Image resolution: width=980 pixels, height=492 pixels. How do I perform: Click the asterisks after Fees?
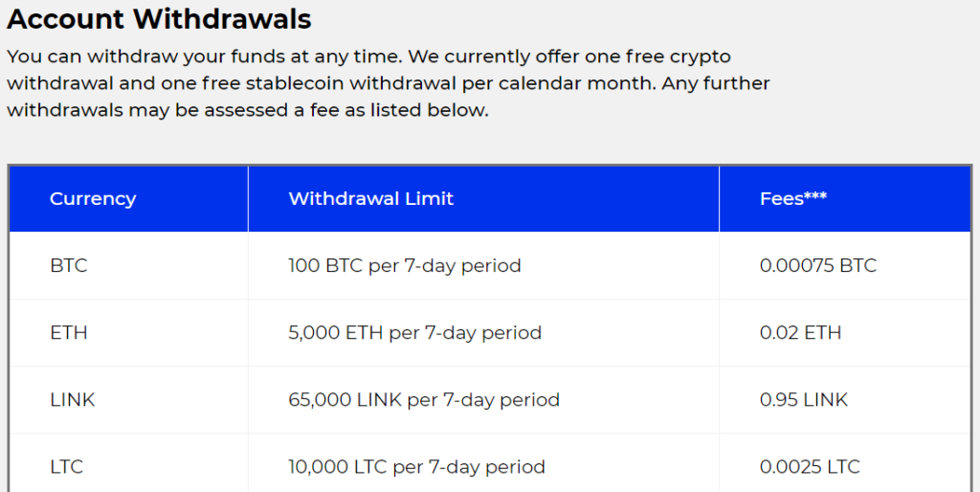pyautogui.click(x=815, y=195)
